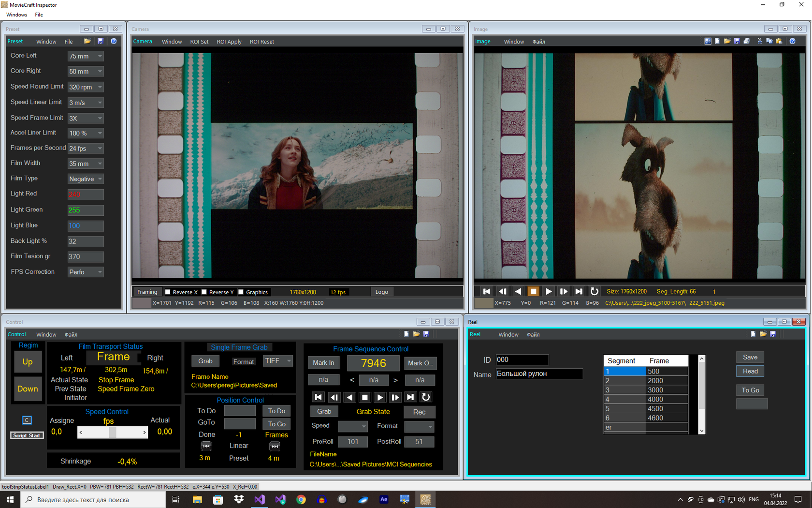Create a new file in Control panel toolbar
The image size is (812, 508).
(x=406, y=334)
